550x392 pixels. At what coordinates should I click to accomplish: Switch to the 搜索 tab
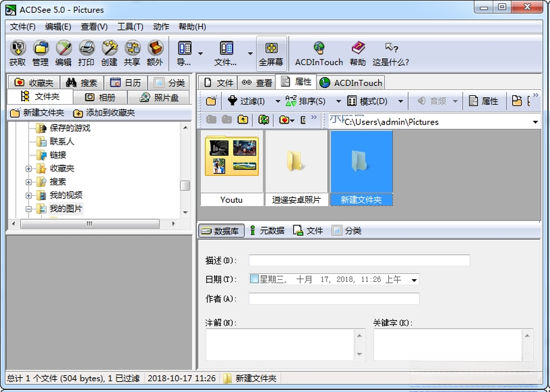point(82,82)
